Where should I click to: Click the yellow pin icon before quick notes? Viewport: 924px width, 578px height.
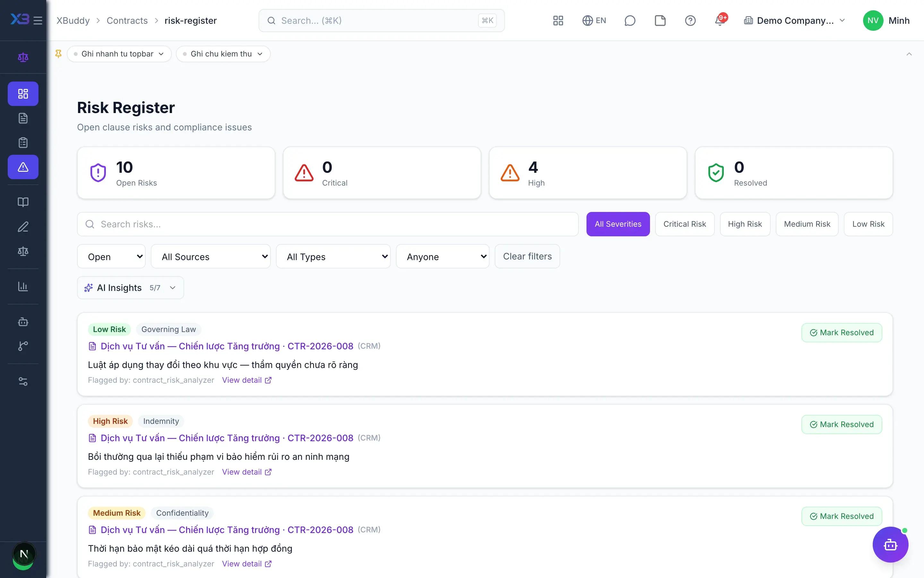tap(58, 54)
